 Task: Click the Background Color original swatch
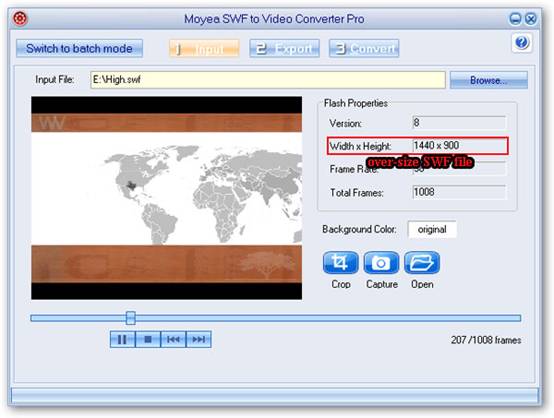(x=432, y=229)
